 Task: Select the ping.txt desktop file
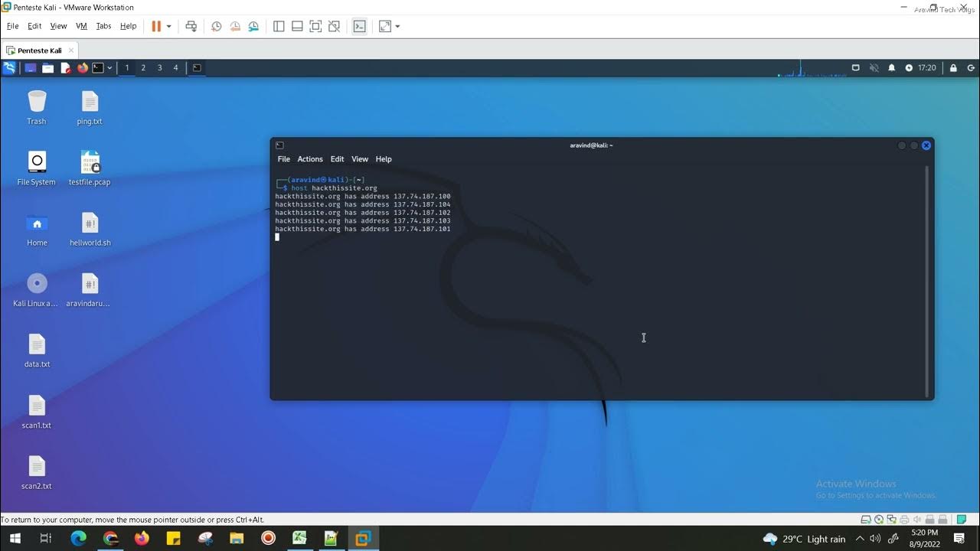click(90, 108)
